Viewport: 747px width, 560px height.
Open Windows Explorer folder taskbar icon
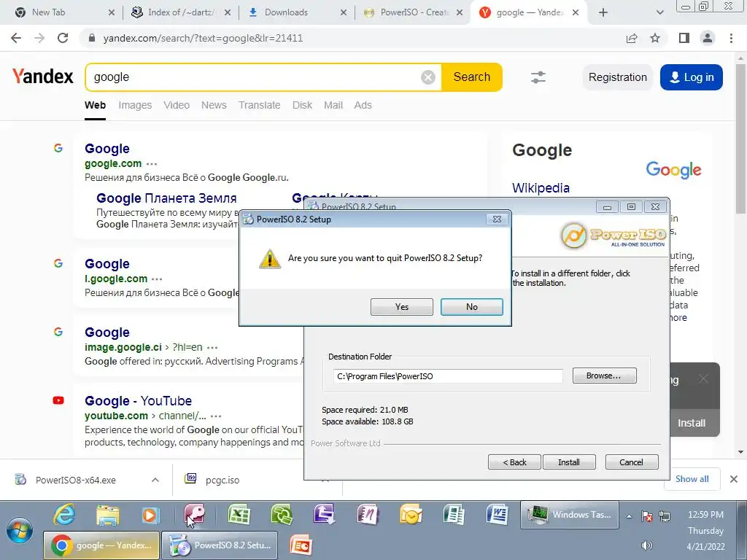[x=108, y=514]
